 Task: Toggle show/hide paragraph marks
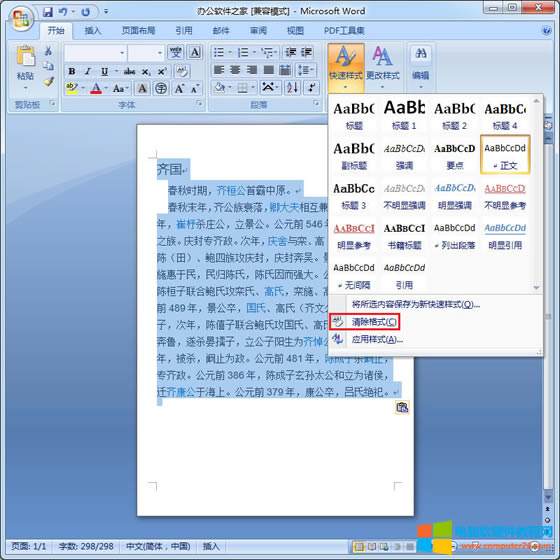311,88
